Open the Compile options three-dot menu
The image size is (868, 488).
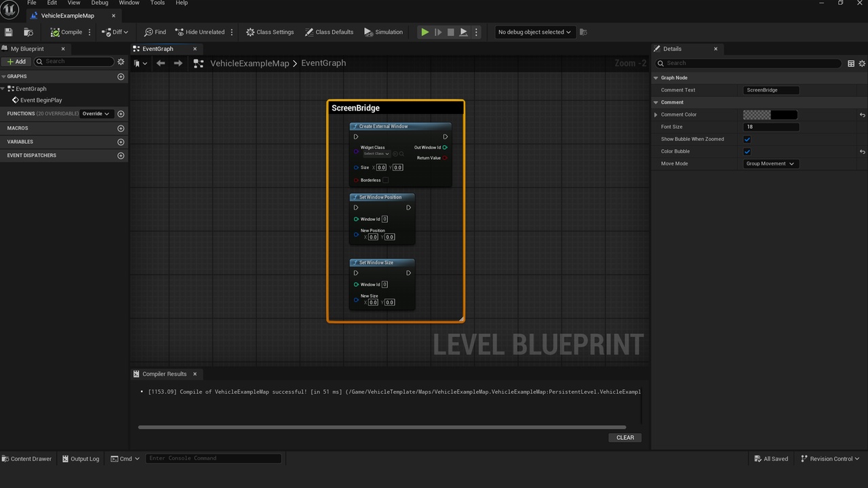point(90,32)
